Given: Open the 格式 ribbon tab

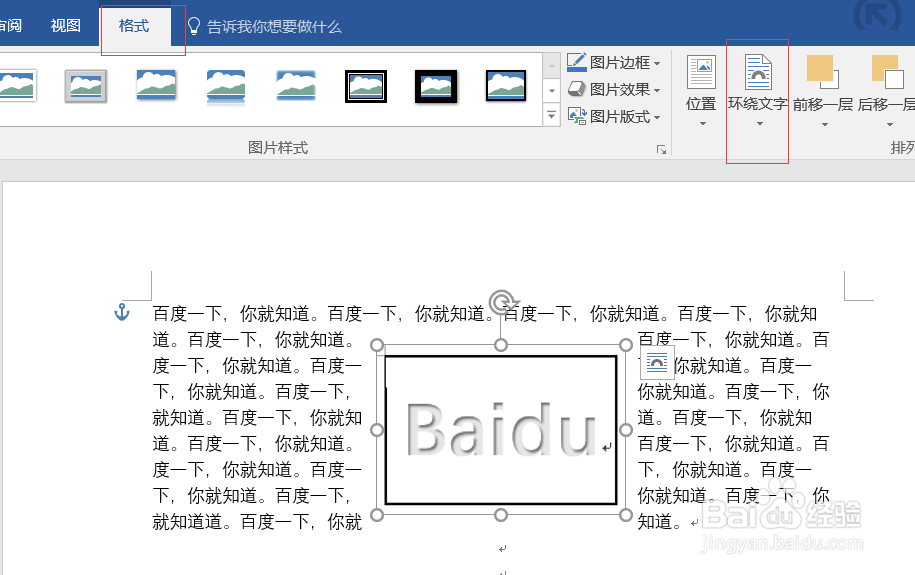Looking at the screenshot, I should click(134, 26).
